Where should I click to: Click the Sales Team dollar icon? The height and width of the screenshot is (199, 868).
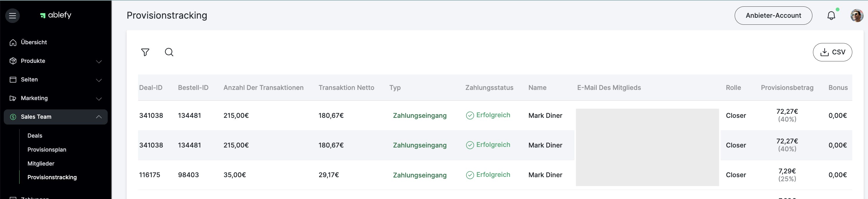[13, 117]
